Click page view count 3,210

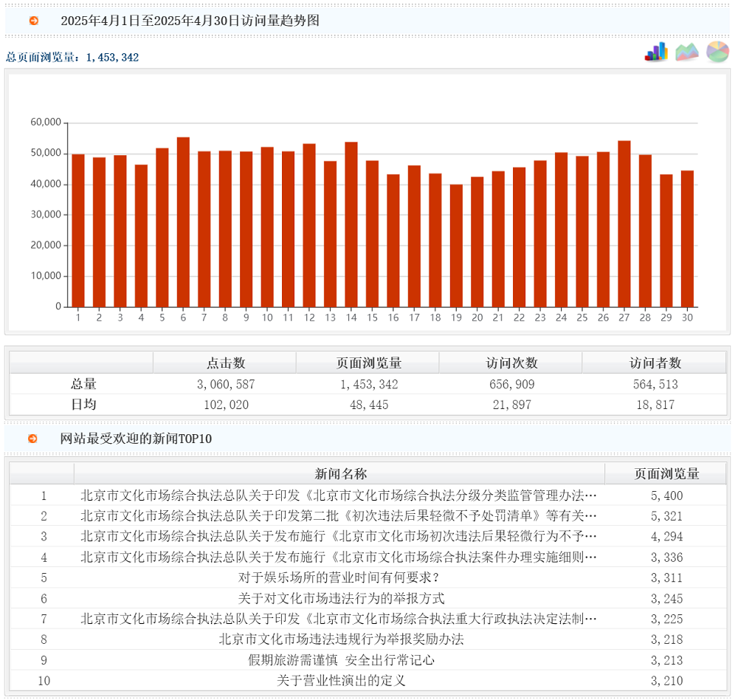666,681
